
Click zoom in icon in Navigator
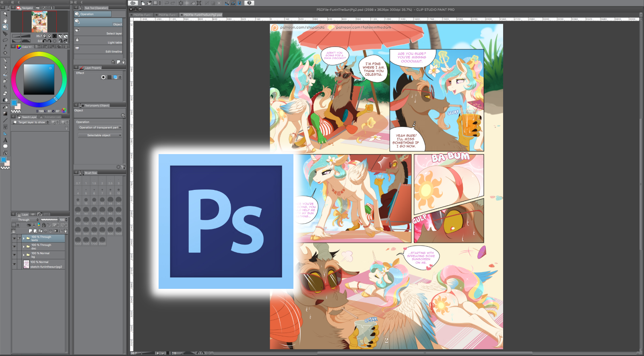click(50, 36)
